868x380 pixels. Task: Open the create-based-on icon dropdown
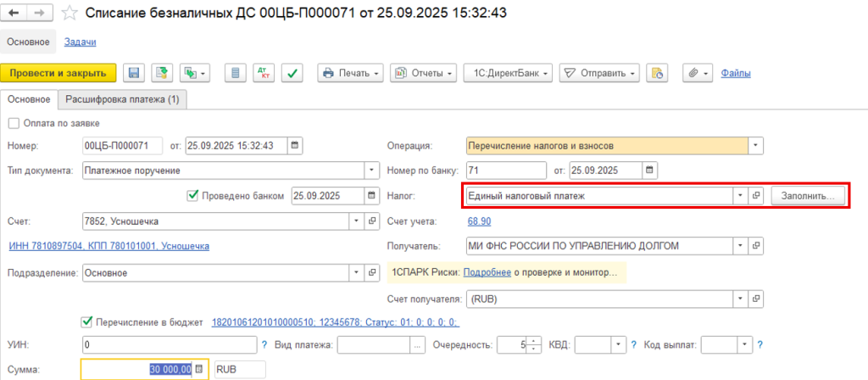(195, 73)
